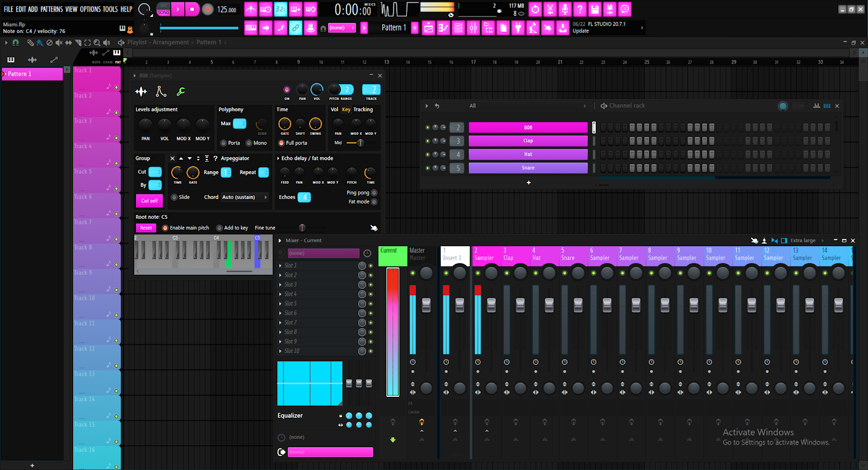The height and width of the screenshot is (470, 868).
Task: Select the Snare channel button
Action: [528, 168]
